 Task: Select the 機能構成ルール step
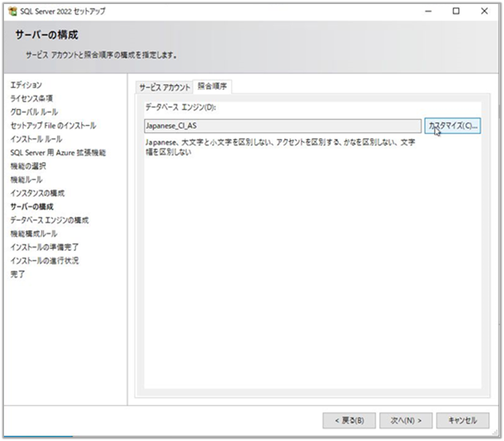point(34,233)
